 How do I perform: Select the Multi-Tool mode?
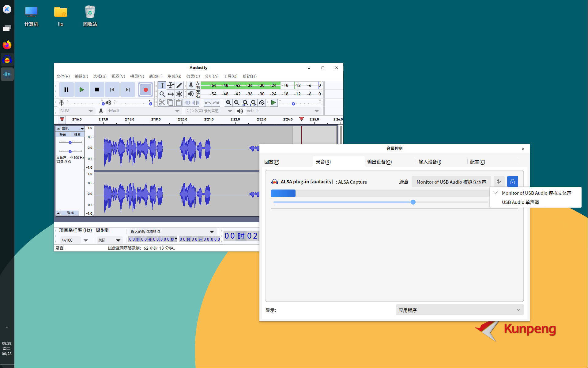179,94
